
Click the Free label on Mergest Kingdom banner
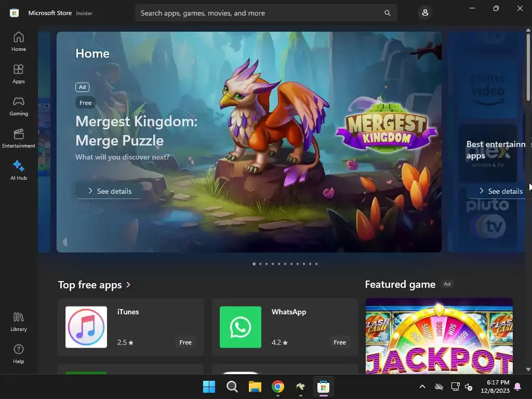click(x=86, y=103)
